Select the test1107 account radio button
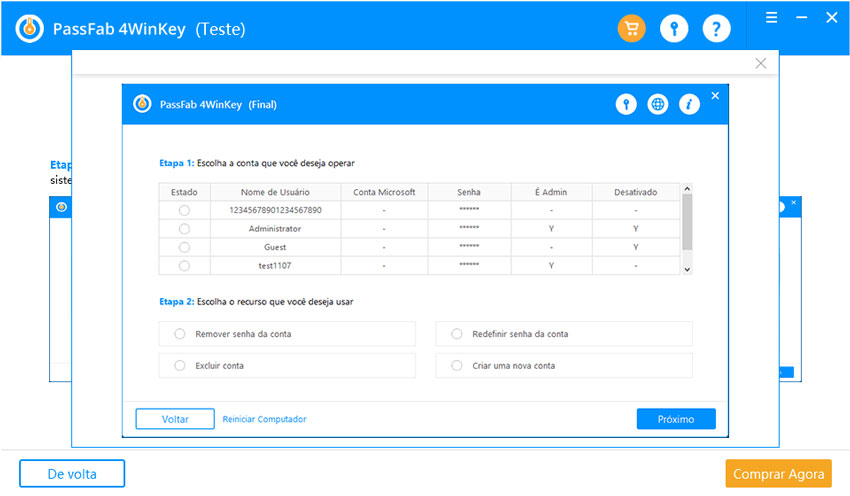The width and height of the screenshot is (850, 496). point(184,266)
